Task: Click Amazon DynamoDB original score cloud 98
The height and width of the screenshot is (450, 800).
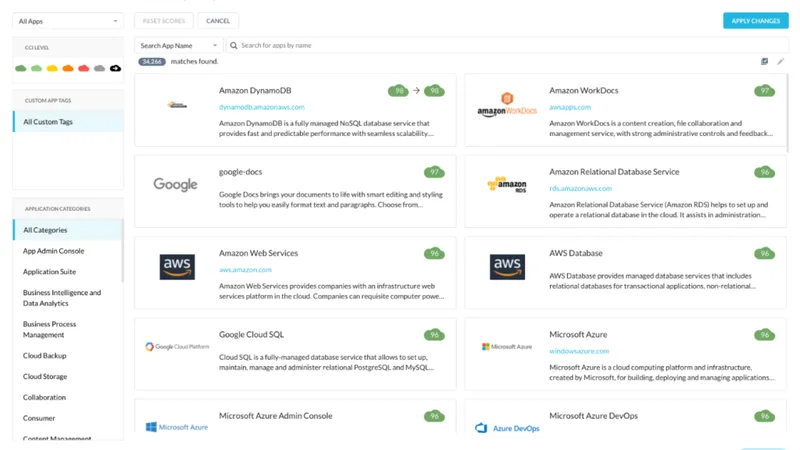Action: [x=398, y=91]
